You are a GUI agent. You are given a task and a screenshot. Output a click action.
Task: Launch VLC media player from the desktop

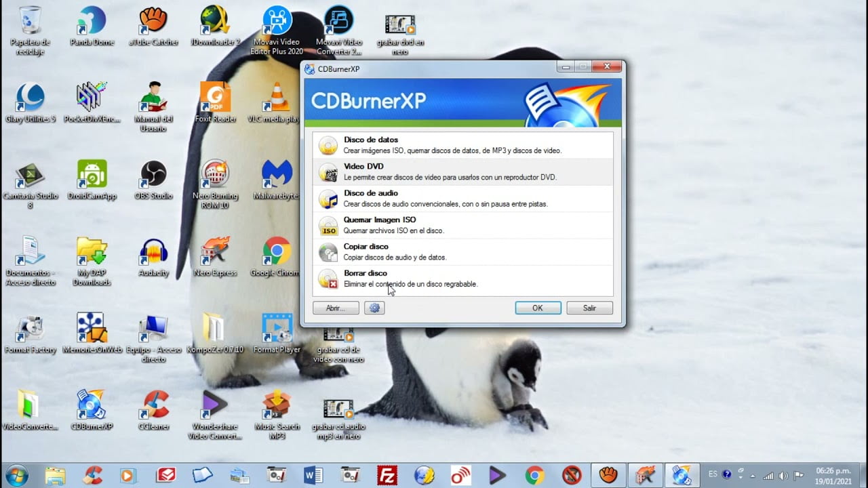pyautogui.click(x=277, y=96)
